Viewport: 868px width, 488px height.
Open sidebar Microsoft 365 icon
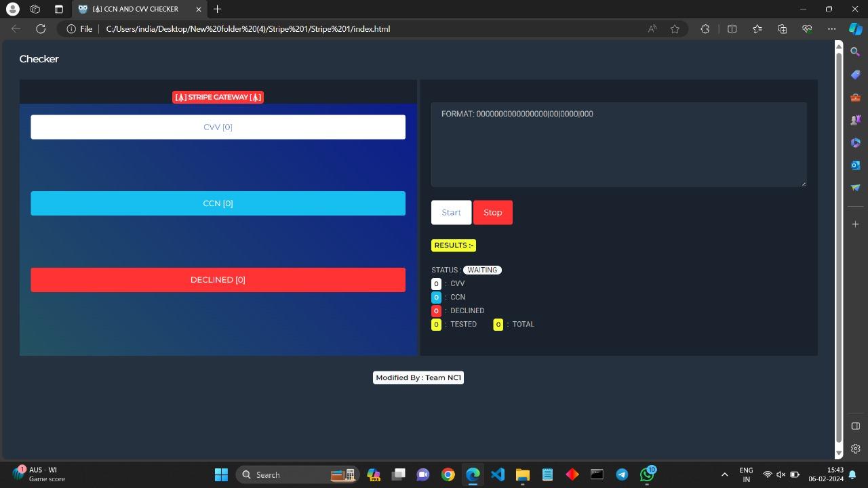[855, 142]
